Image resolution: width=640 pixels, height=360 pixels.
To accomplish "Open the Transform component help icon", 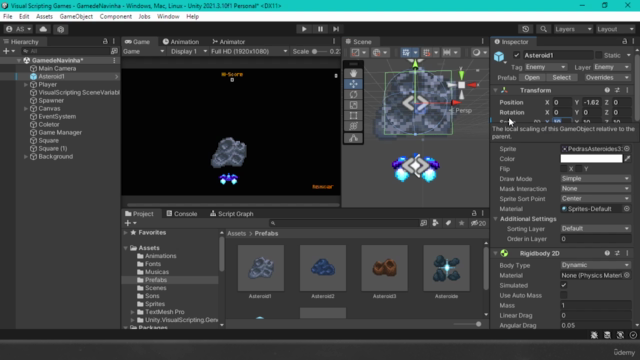I will [607, 90].
